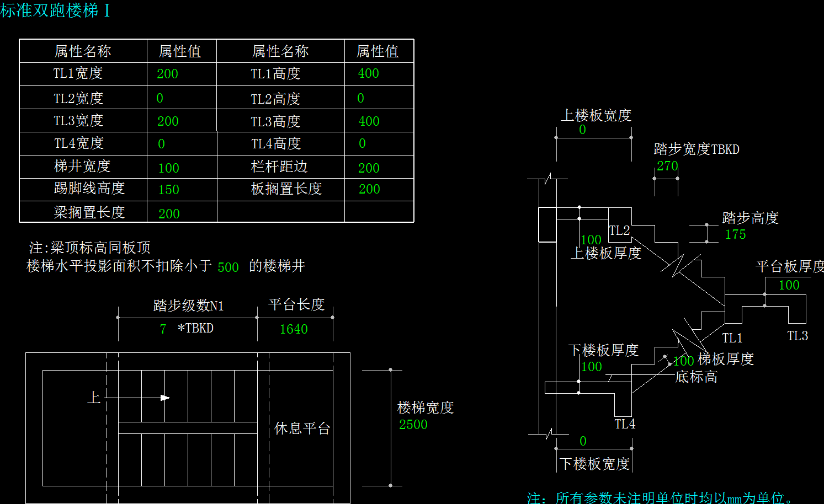Edit the 下楼板厚度 value 100
The image size is (824, 504).
[591, 367]
